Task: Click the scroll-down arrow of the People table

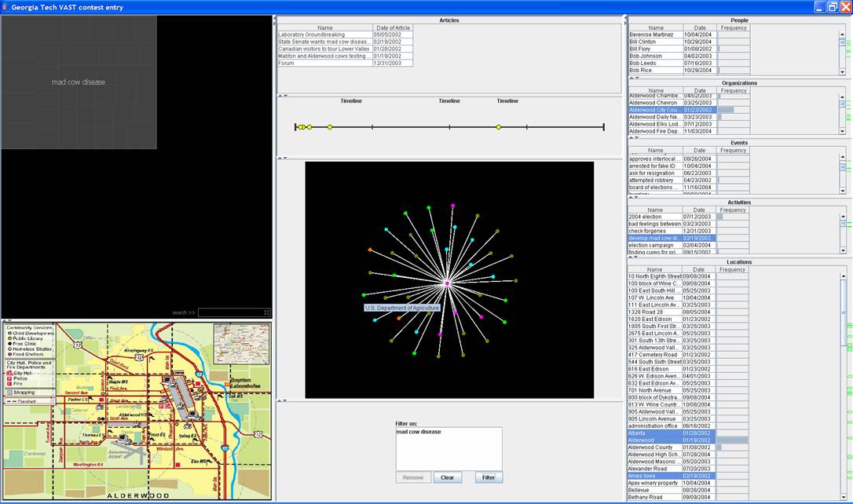Action: [842, 71]
